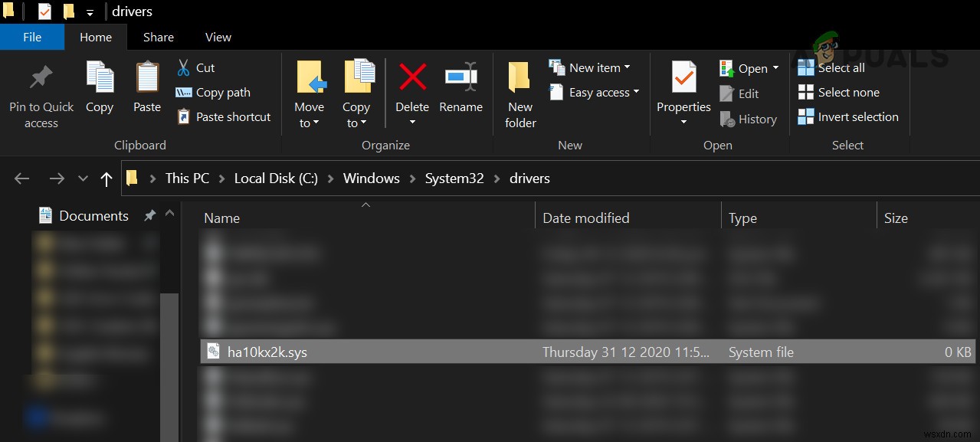The width and height of the screenshot is (980, 442).
Task: Switch to the View ribbon tab
Action: pyautogui.click(x=218, y=37)
